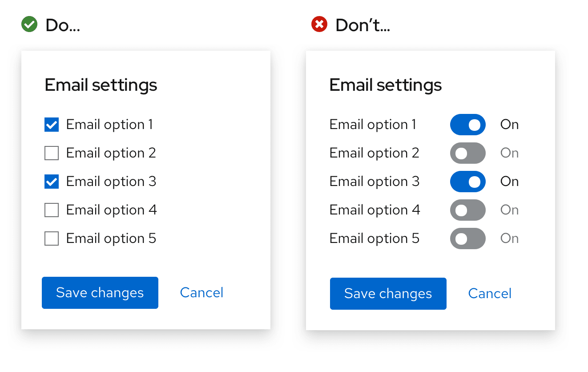Screen dimensions: 588x372
Task: Disable the Email option 3 toggle switch
Action: coord(467,182)
